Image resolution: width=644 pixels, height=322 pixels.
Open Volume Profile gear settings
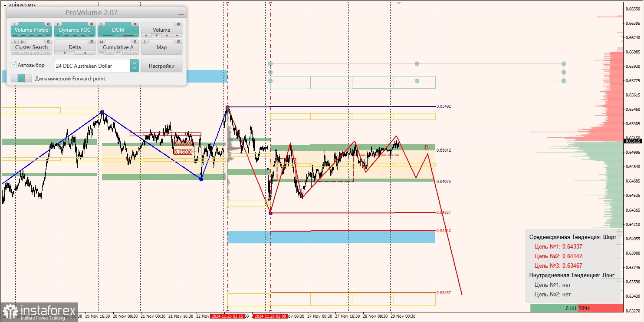pos(49,24)
